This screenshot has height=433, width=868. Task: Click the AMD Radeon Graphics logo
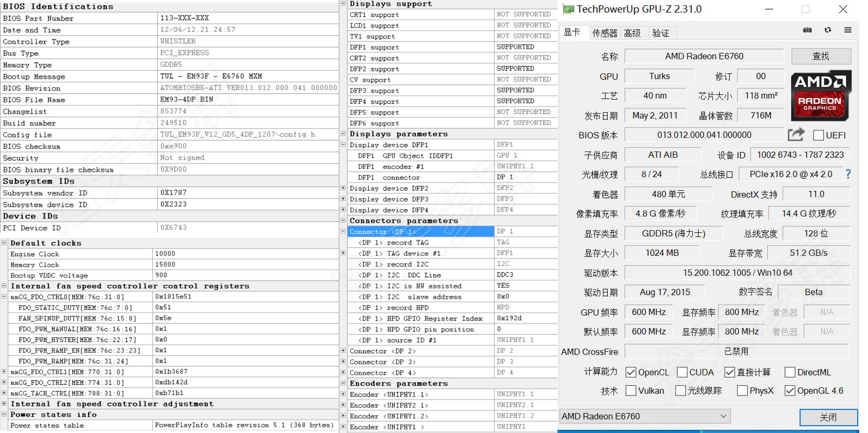(821, 96)
